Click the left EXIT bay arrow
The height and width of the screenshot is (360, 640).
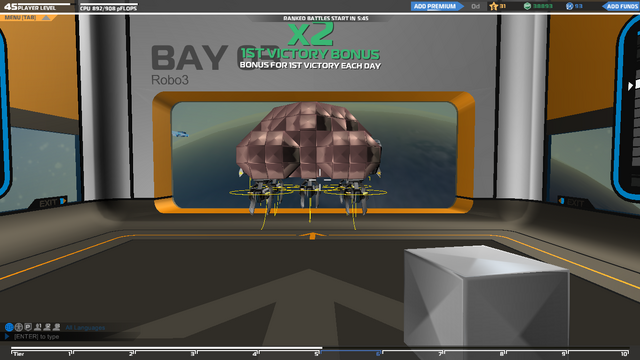click(63, 201)
